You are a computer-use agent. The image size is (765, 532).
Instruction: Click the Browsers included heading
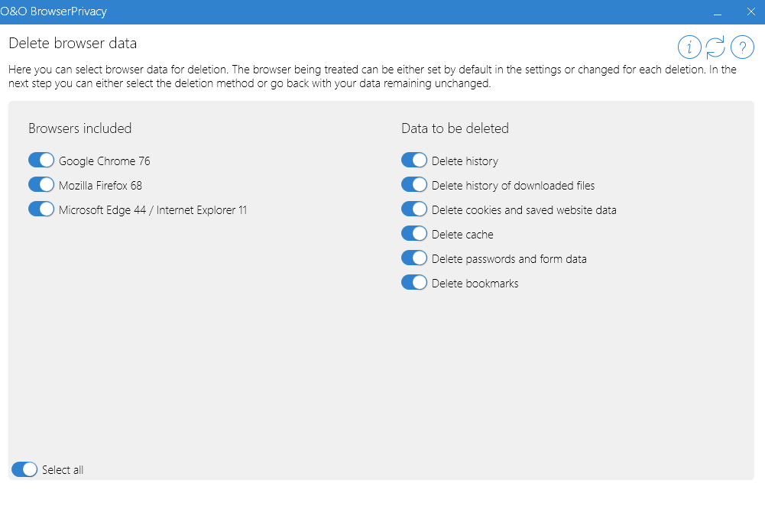[x=79, y=128]
